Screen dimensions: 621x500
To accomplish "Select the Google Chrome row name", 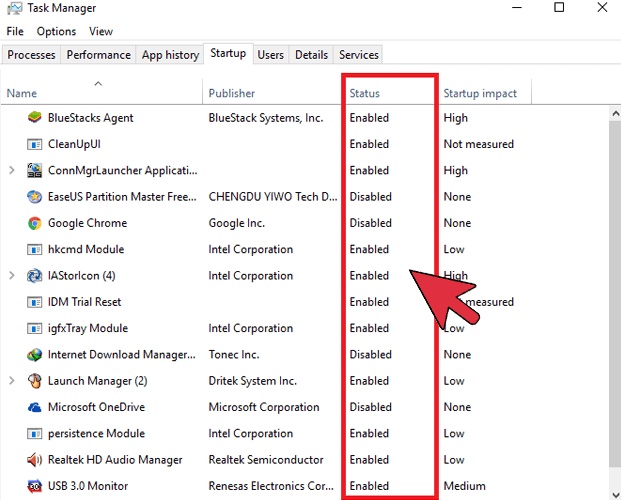I will coord(88,223).
